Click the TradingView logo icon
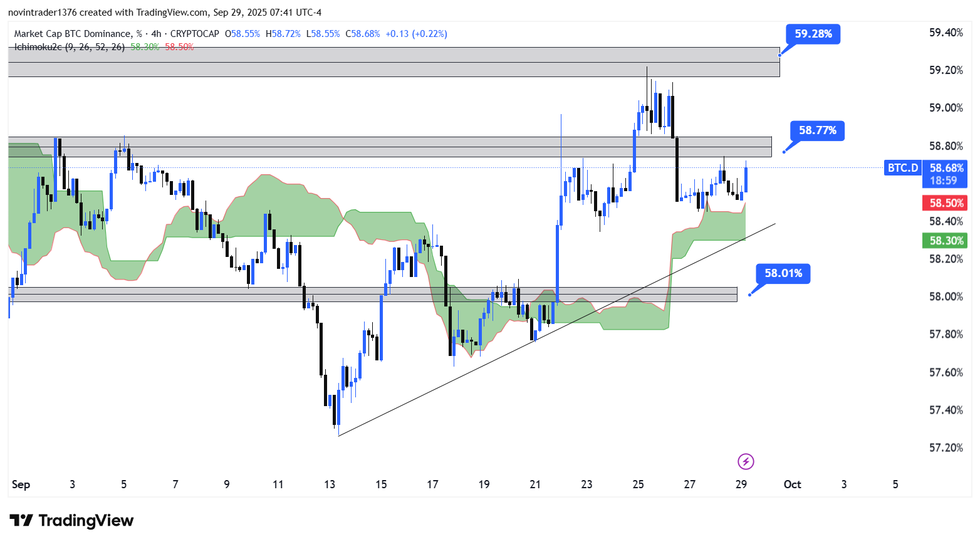 [21, 521]
